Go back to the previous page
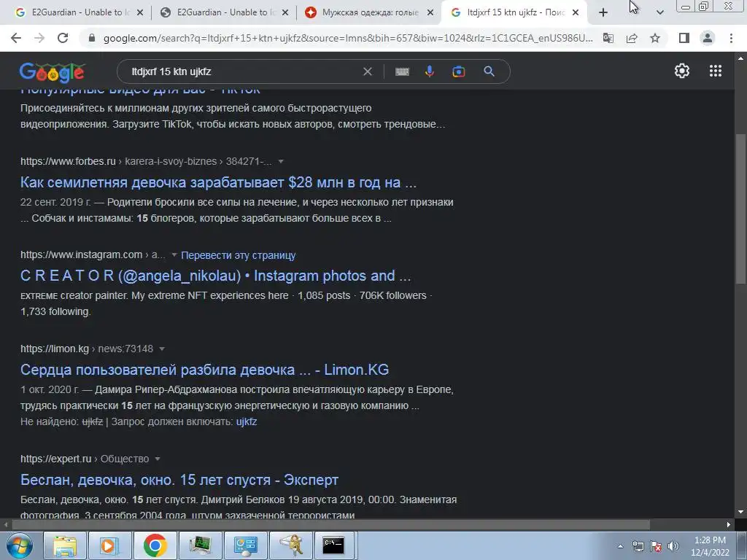 16,38
